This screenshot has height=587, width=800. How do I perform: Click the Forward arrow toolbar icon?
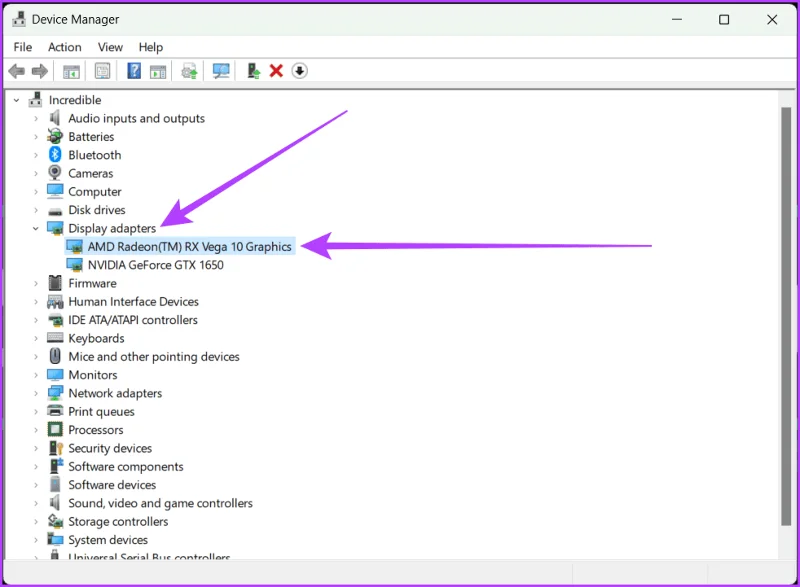40,71
